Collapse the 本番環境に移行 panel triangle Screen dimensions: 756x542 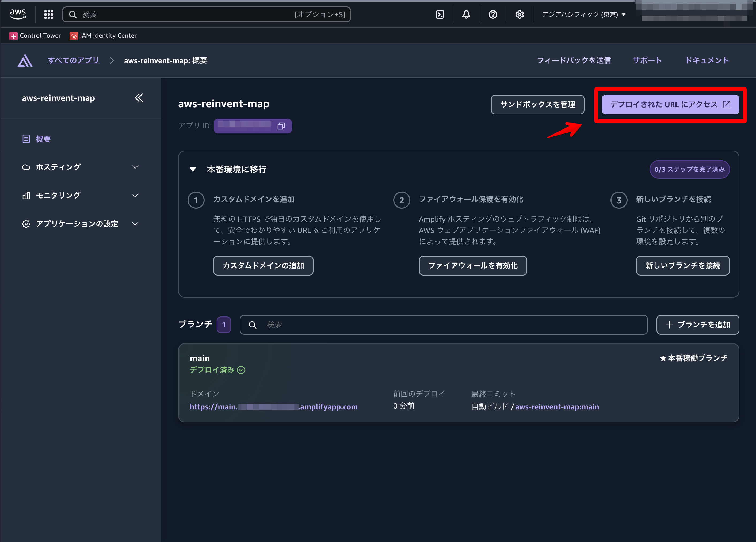[193, 169]
